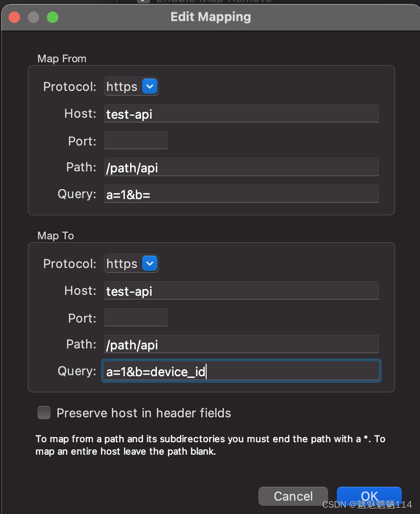Click the OK button

pos(369,496)
